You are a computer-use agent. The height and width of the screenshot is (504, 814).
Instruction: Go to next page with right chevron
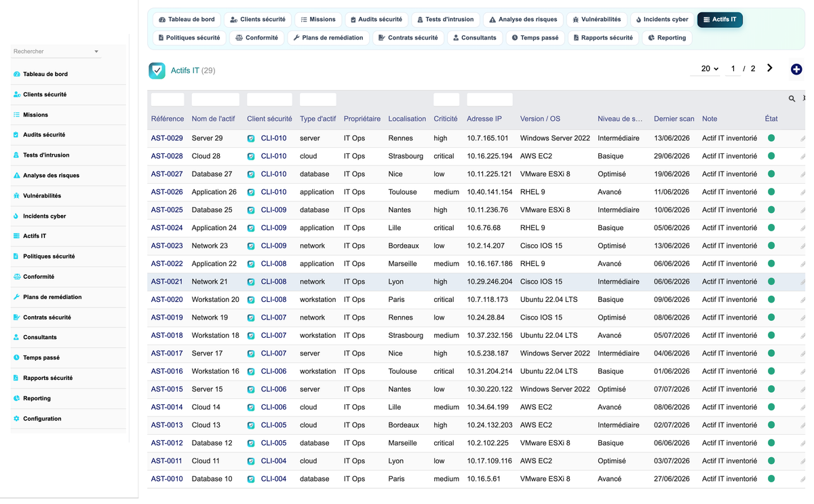pos(770,68)
